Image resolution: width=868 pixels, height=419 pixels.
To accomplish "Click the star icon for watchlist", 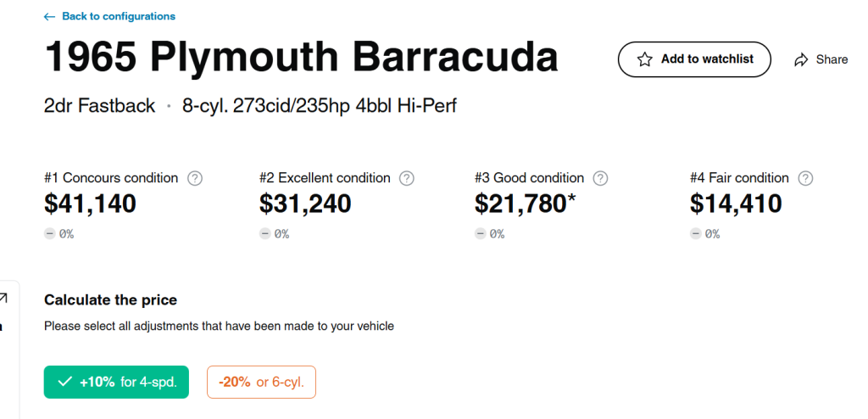I will tap(645, 59).
